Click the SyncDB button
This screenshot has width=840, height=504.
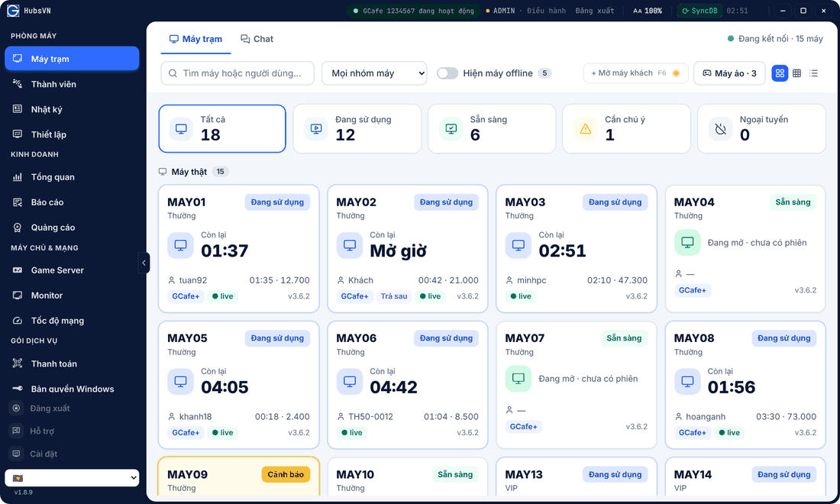coord(699,11)
